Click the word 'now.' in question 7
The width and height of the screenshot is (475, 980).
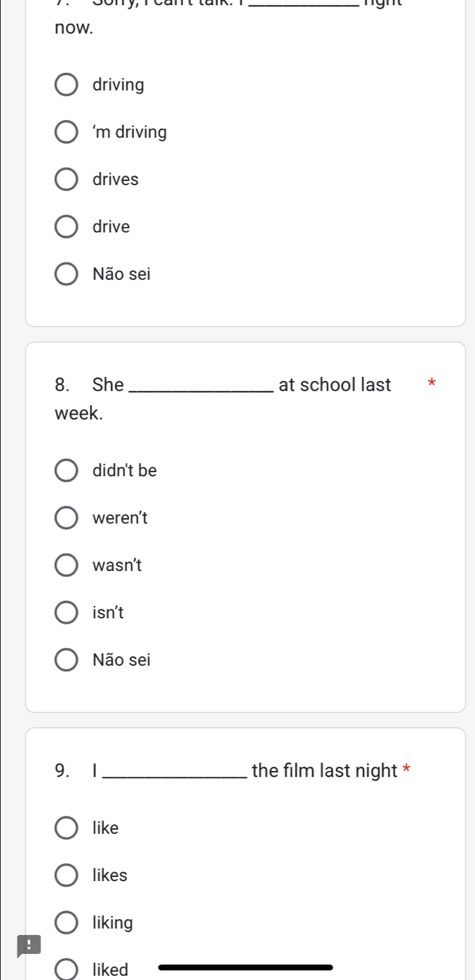(74, 29)
